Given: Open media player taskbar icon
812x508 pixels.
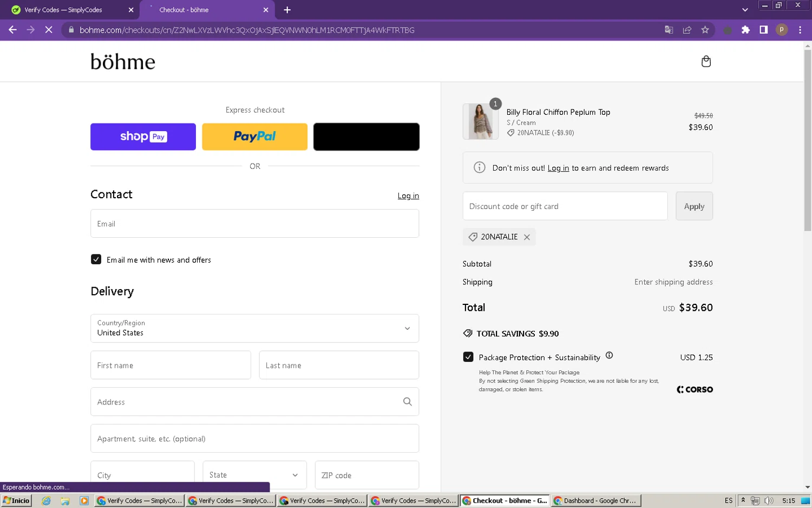Looking at the screenshot, I should 84,500.
